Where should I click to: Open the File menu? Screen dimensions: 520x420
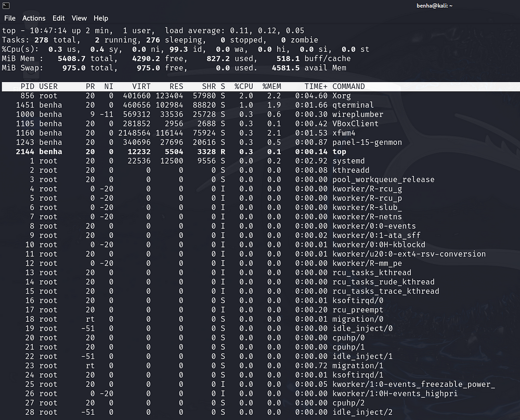(9, 18)
